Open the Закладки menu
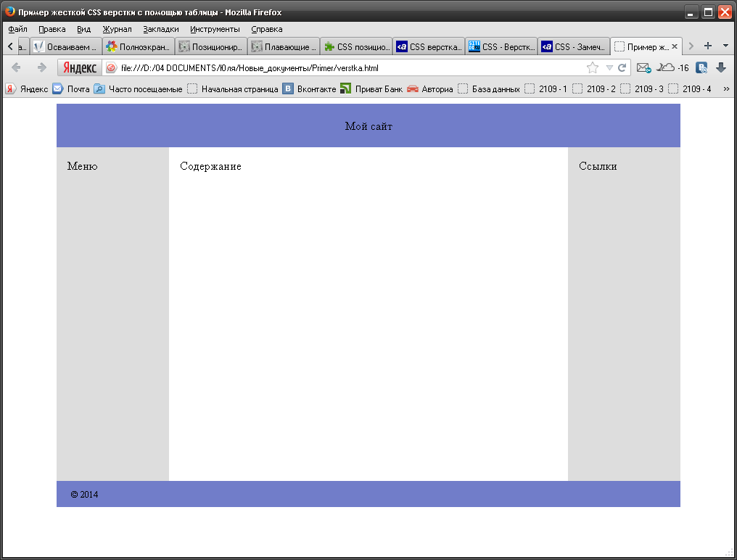737x560 pixels. click(x=161, y=29)
